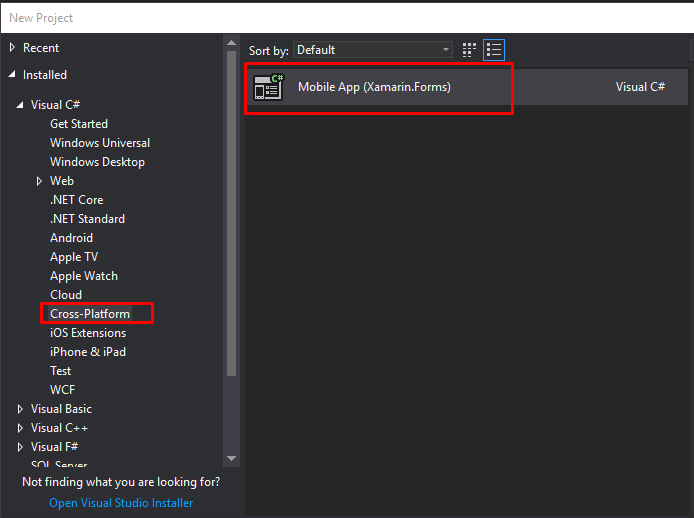The height and width of the screenshot is (518, 694).
Task: Expand the Visual Basic node
Action: point(20,409)
